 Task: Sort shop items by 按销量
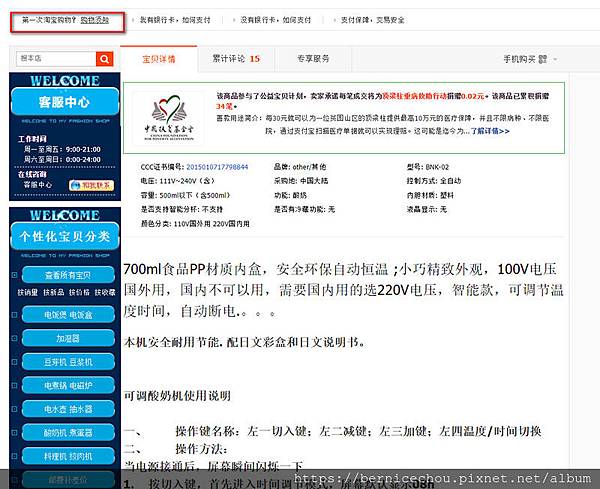pyautogui.click(x=28, y=293)
